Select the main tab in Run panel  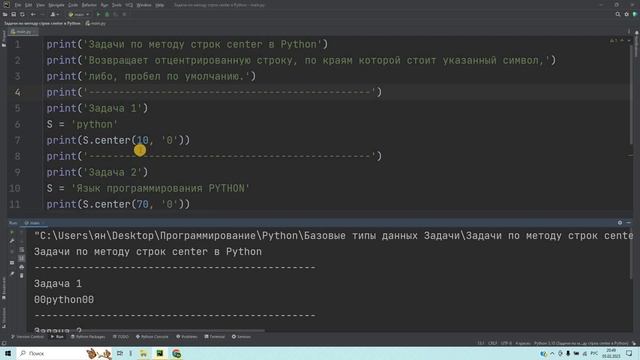click(33, 223)
